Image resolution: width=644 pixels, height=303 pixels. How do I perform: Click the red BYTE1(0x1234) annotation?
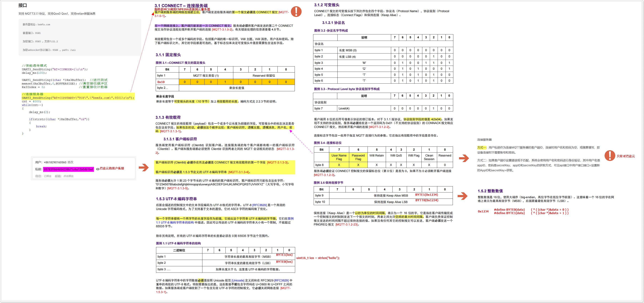click(426, 195)
